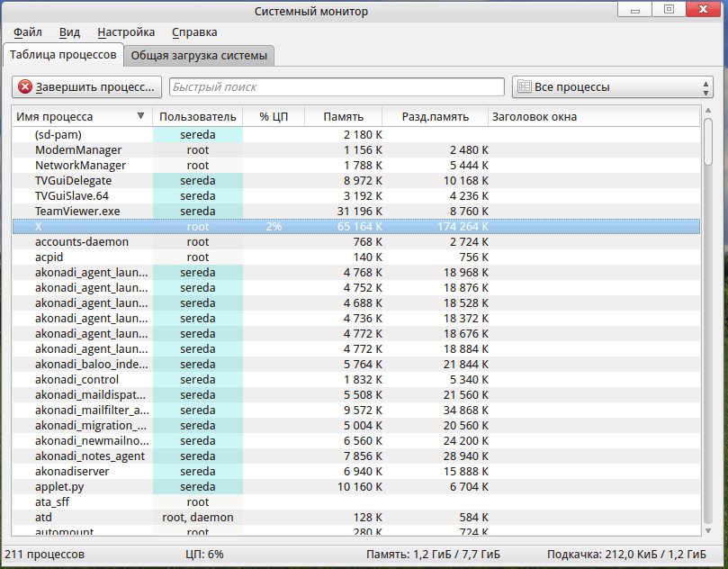Image resolution: width=728 pixels, height=569 pixels.
Task: Open the Настройка menu
Action: [126, 32]
